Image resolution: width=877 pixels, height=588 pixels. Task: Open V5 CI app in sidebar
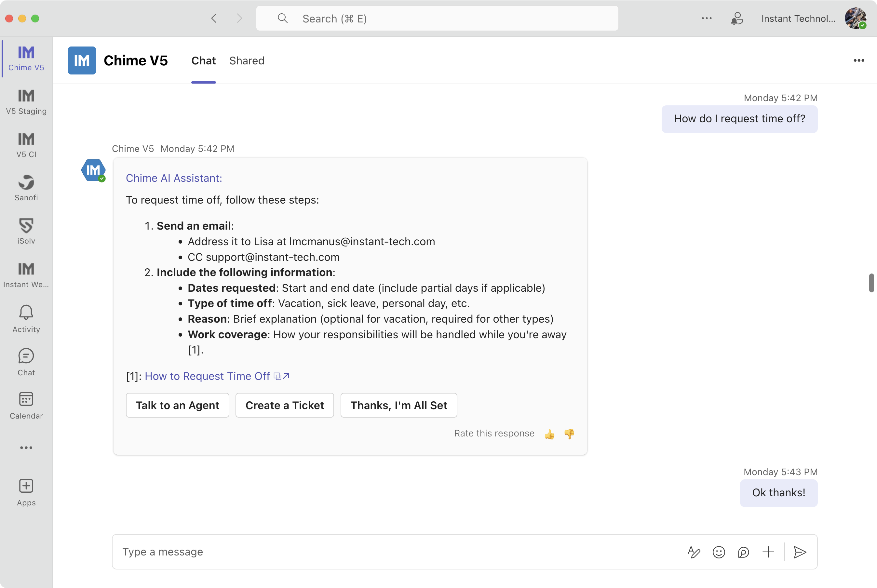(26, 145)
